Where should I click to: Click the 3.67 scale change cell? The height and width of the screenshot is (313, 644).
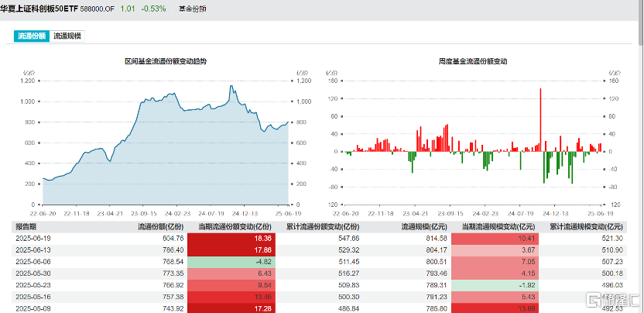pos(495,250)
